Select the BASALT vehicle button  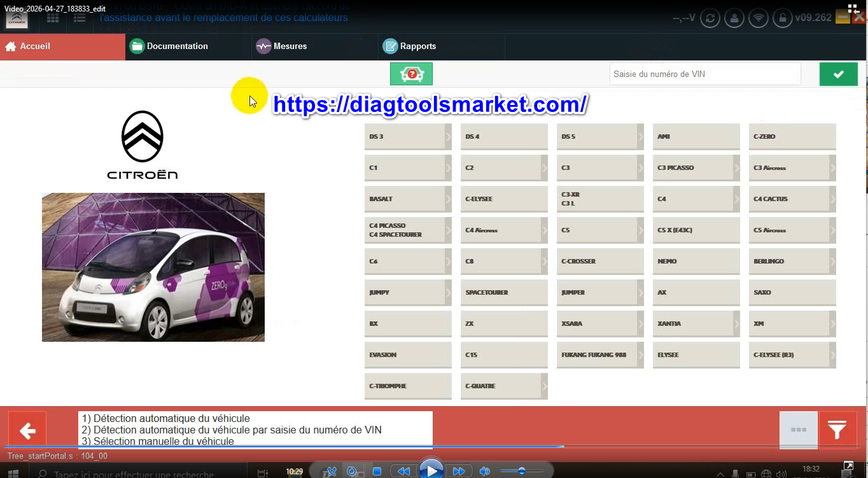tap(408, 199)
